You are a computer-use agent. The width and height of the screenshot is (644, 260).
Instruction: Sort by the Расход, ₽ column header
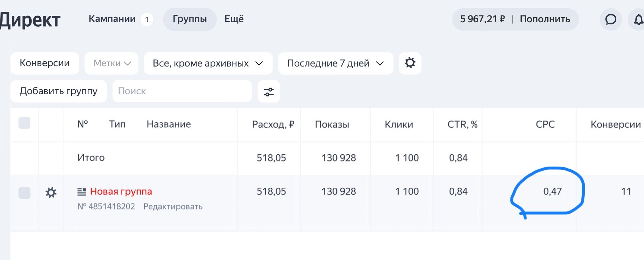pos(273,124)
